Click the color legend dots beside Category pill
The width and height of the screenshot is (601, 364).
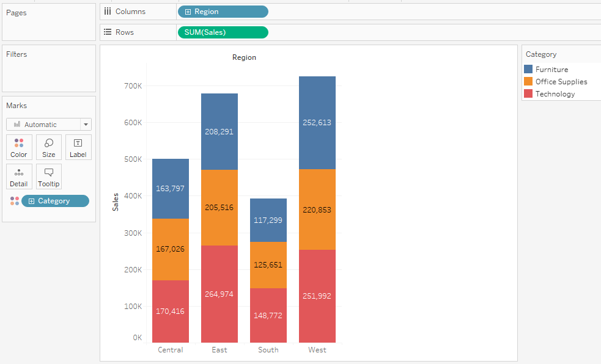(x=13, y=200)
